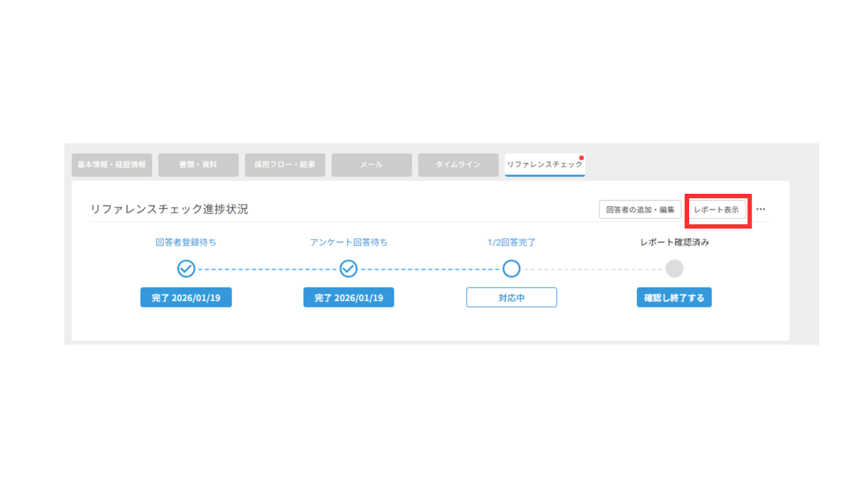Click the 対応中 status button
The image size is (868, 488).
point(511,298)
